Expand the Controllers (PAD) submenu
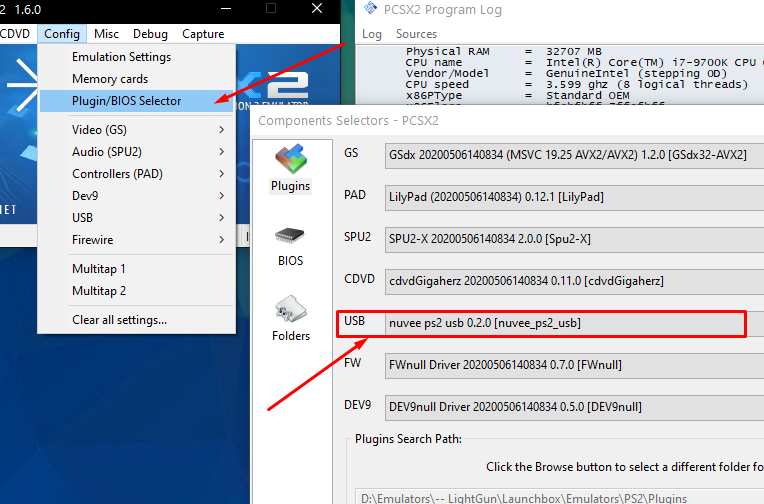Viewport: 764px width, 504px height. (136, 174)
